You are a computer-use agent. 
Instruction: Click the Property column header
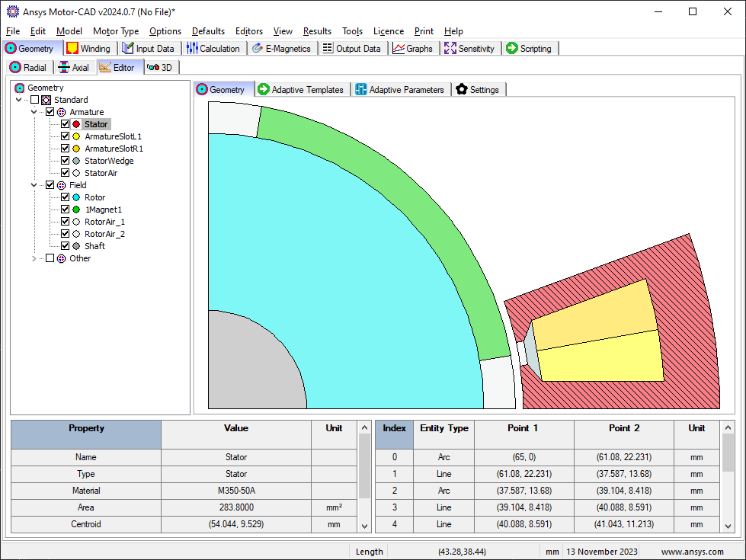[86, 434]
